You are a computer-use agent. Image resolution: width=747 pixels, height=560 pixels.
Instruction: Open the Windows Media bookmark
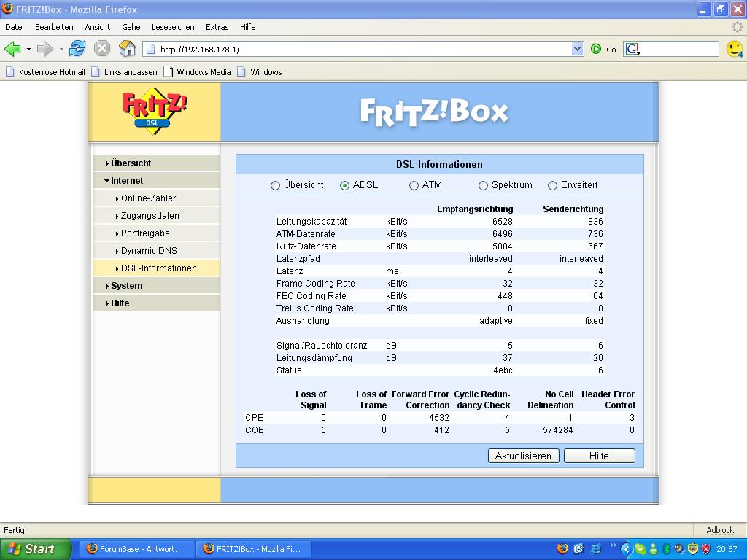pyautogui.click(x=197, y=72)
